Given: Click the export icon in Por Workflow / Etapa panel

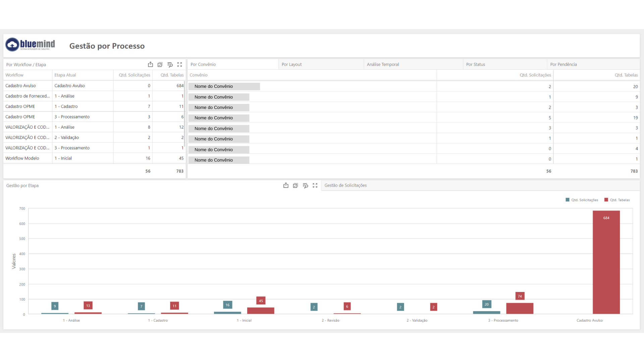Looking at the screenshot, I should [x=150, y=64].
